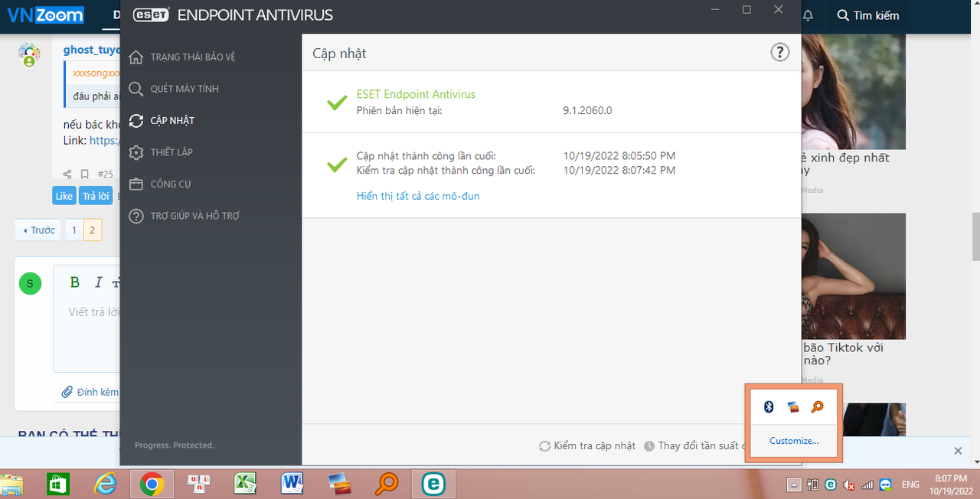Close the bottom banner with X
Image resolution: width=980 pixels, height=499 pixels.
click(x=958, y=451)
